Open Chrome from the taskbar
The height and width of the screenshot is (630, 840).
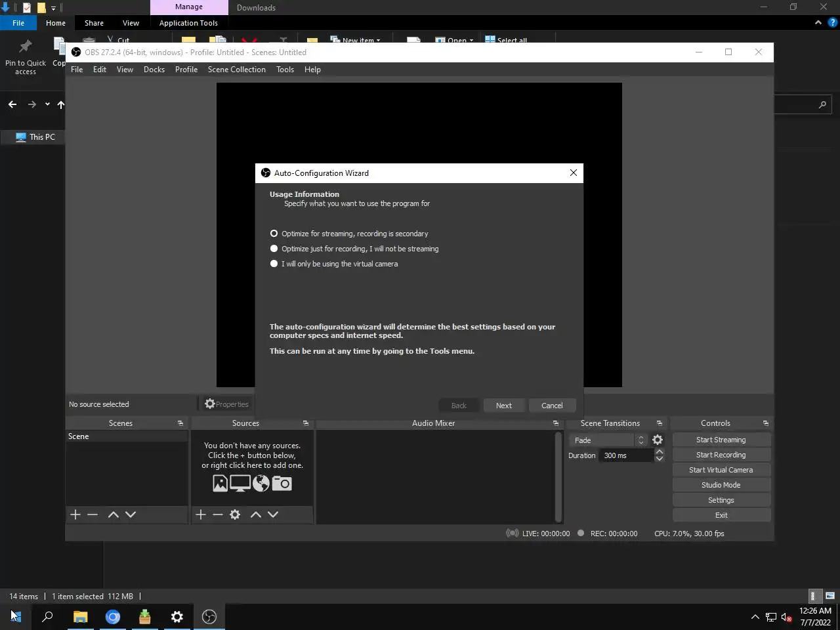tap(113, 617)
